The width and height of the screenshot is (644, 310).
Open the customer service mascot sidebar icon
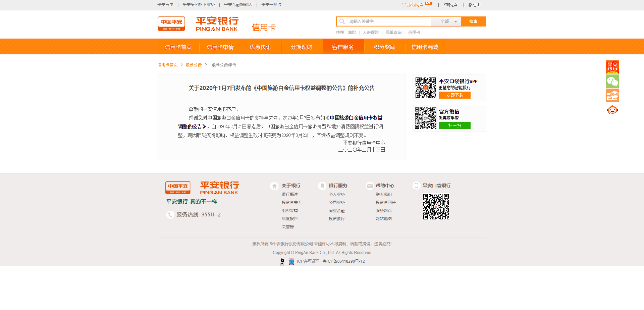tap(612, 109)
